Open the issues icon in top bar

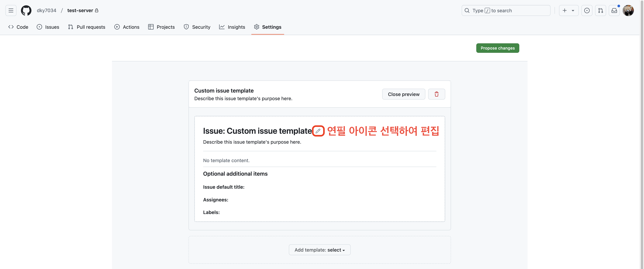[x=587, y=11]
